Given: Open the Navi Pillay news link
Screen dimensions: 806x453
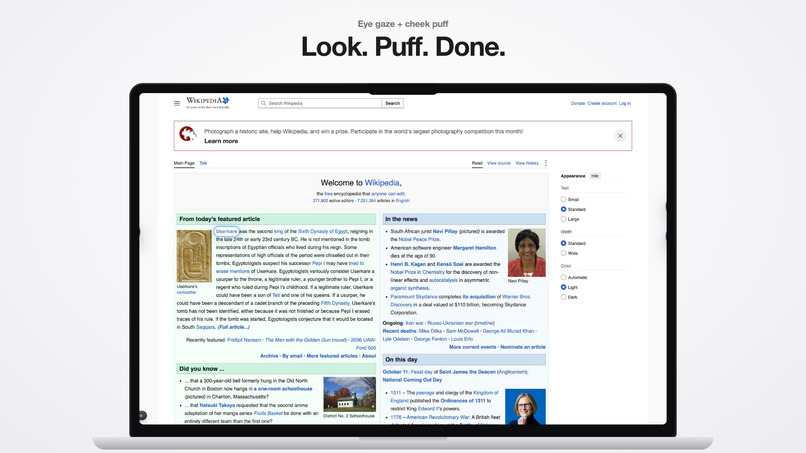Looking at the screenshot, I should pos(445,231).
